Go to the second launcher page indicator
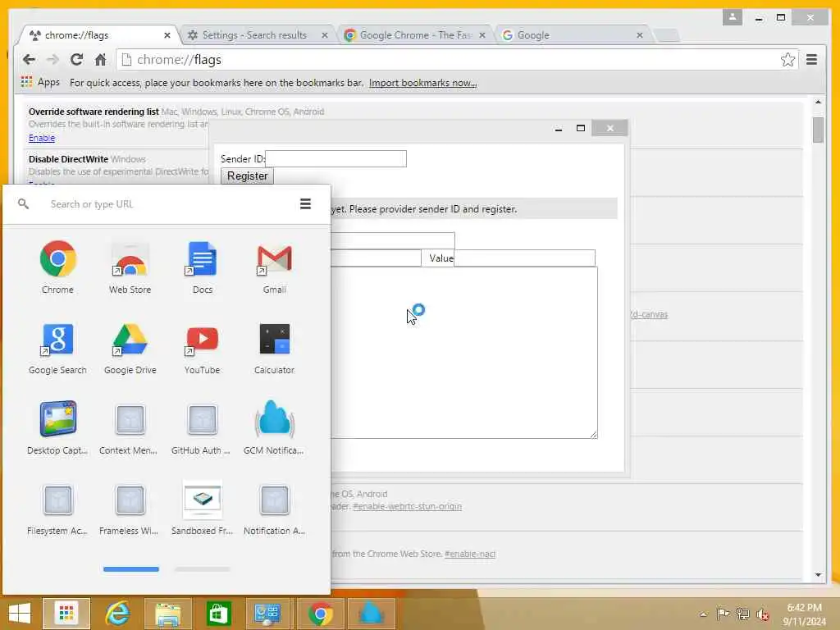 point(203,569)
